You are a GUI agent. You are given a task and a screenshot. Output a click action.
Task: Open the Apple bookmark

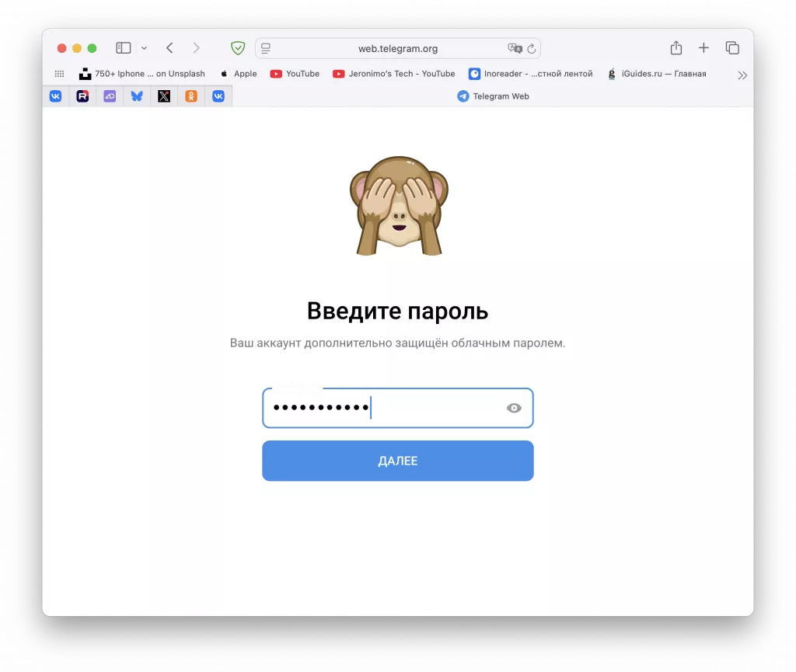pyautogui.click(x=238, y=74)
